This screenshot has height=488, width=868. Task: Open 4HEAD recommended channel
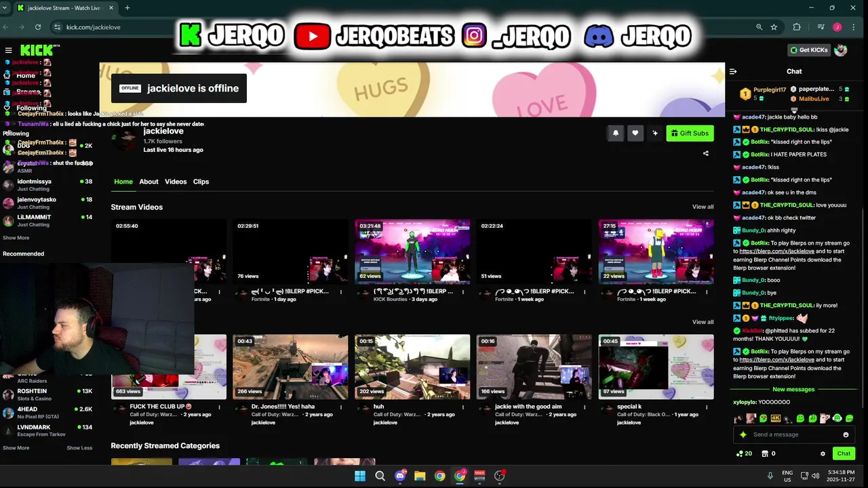[47, 412]
